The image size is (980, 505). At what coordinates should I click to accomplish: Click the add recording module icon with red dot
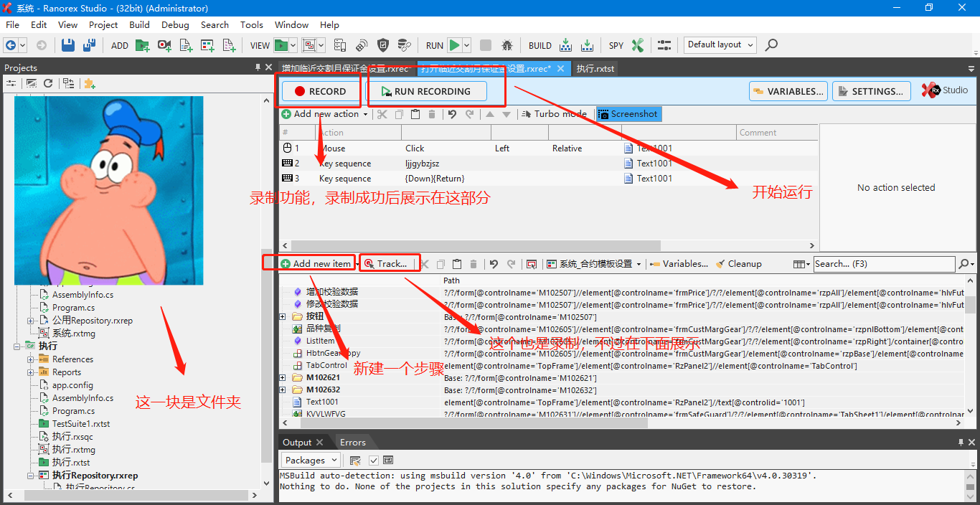pos(164,45)
